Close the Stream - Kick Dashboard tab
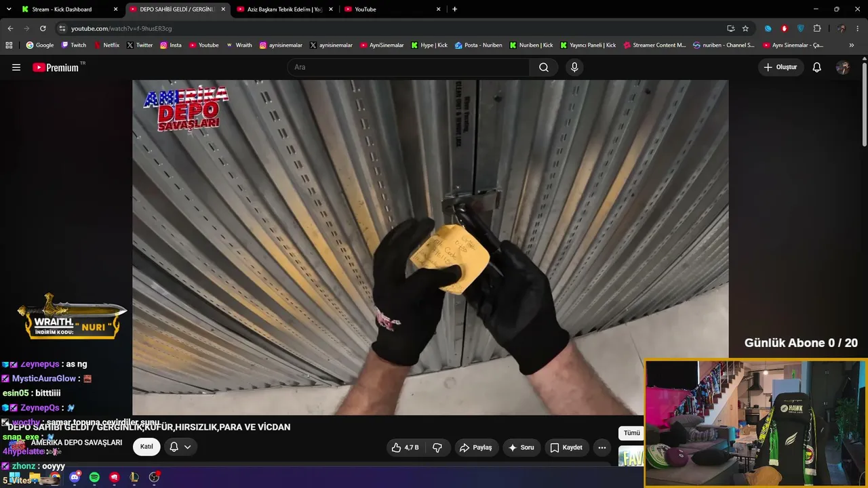This screenshot has height=488, width=868. (x=116, y=9)
